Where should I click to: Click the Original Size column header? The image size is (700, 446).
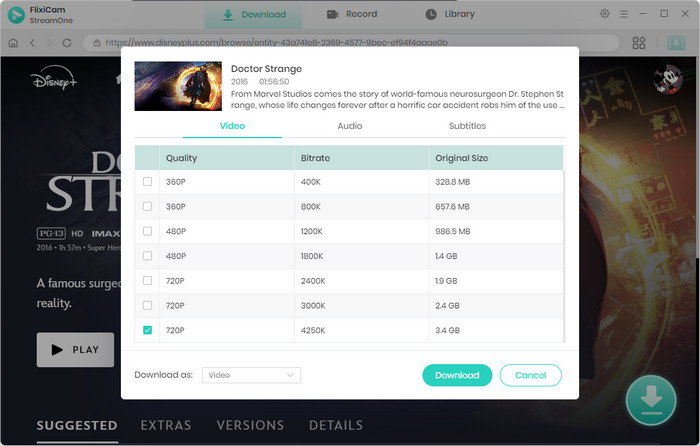(496, 158)
